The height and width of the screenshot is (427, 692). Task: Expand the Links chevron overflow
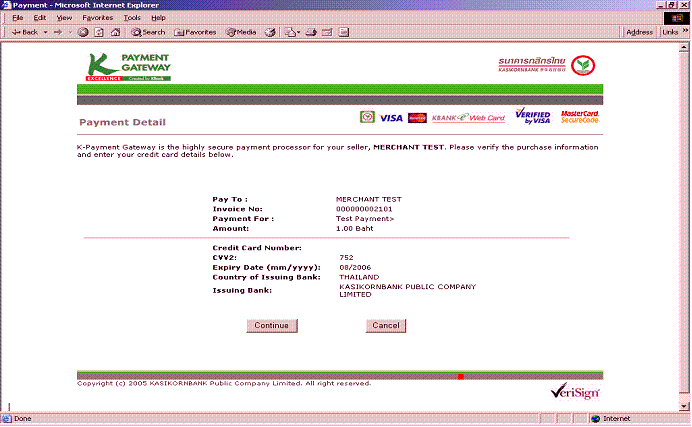click(x=685, y=30)
